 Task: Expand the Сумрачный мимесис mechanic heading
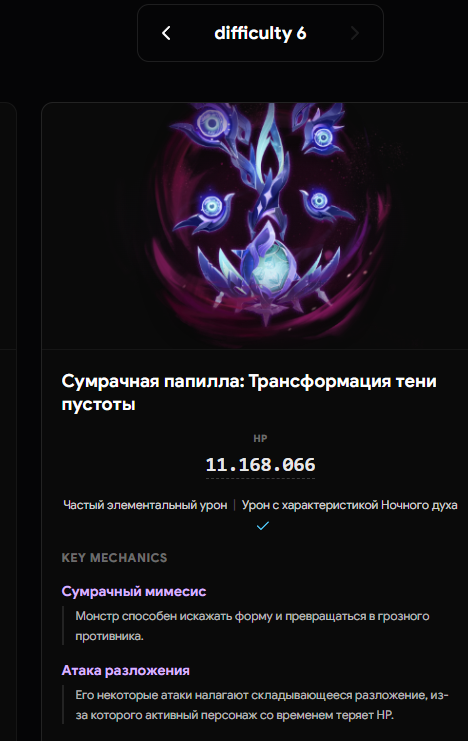(134, 591)
